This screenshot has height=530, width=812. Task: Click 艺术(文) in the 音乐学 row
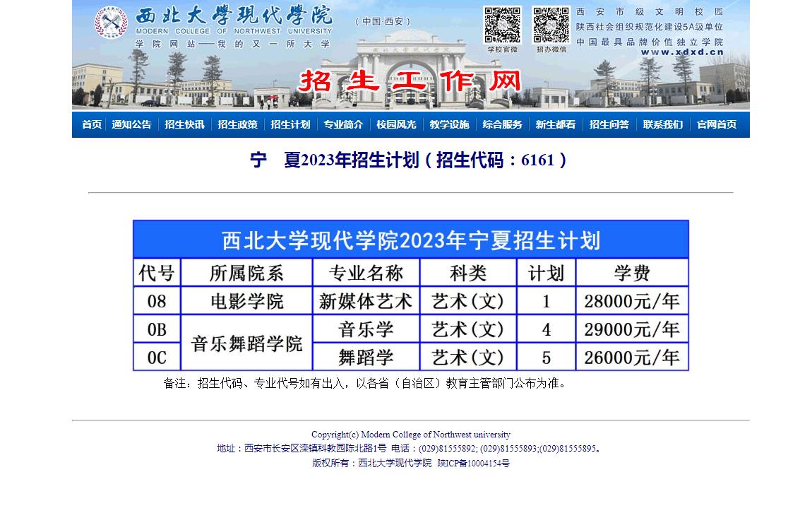pos(468,329)
